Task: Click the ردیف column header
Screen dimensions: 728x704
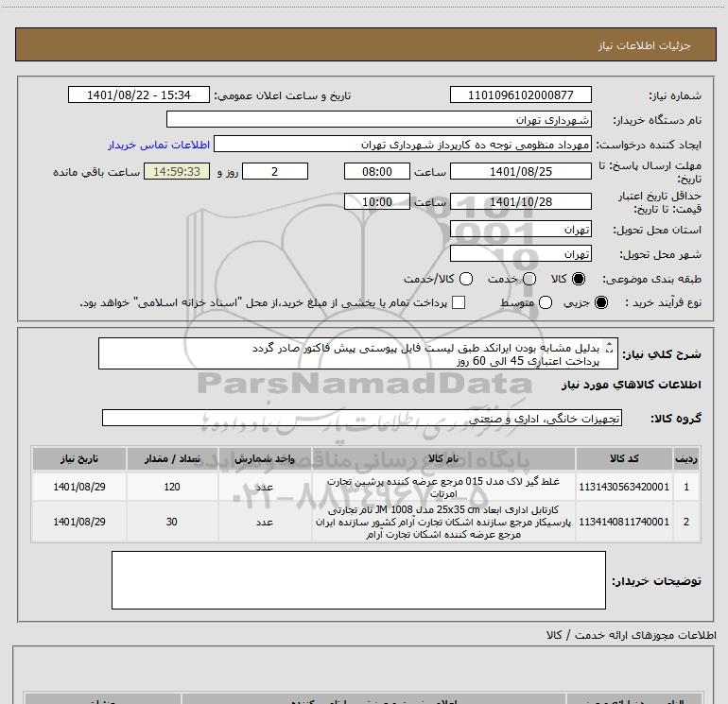Action: coord(686,459)
